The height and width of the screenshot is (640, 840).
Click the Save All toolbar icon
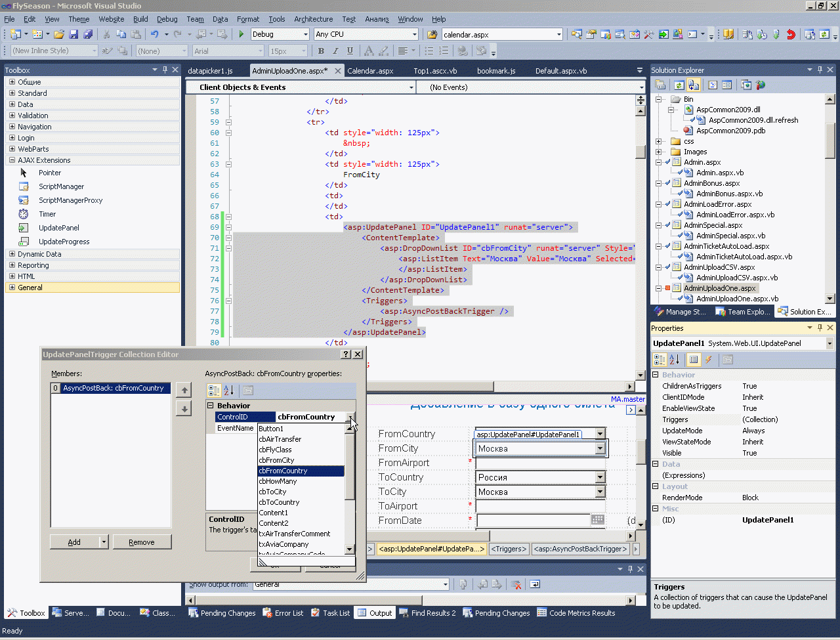[x=88, y=34]
